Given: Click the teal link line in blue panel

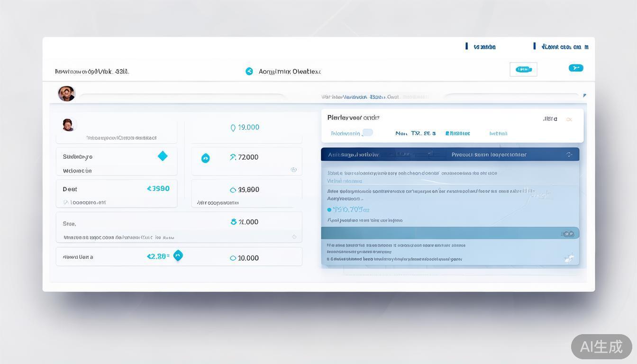Looking at the screenshot, I should [345, 181].
